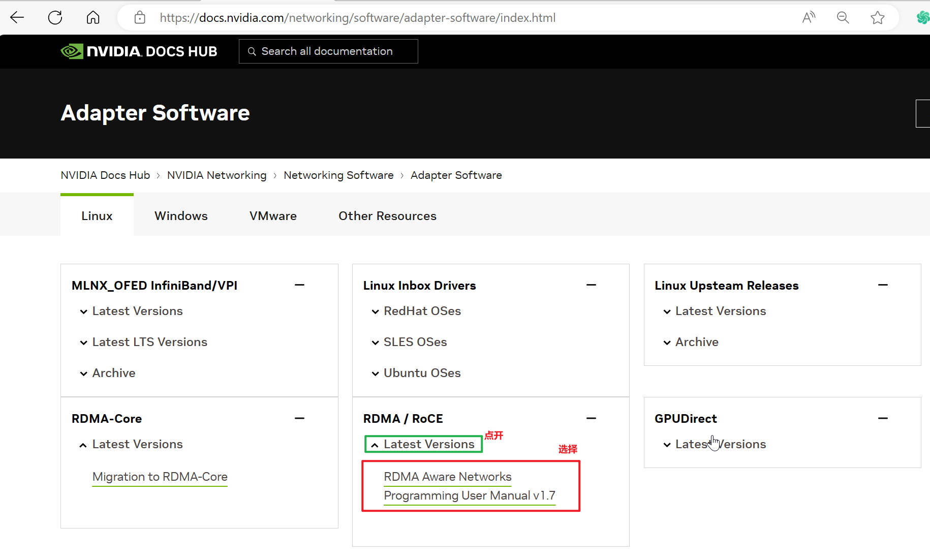This screenshot has height=560, width=930.
Task: Switch to the VMware tab
Action: coord(273,216)
